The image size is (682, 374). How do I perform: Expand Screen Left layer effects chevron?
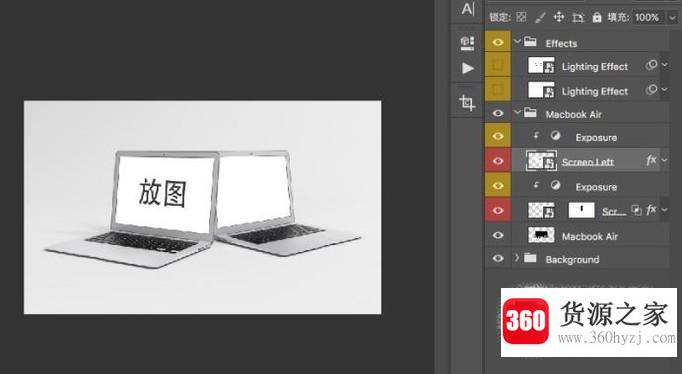coord(665,160)
